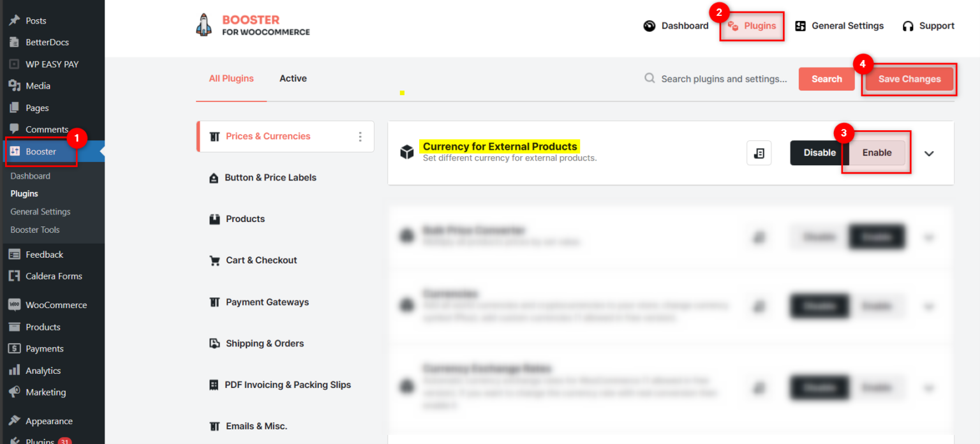
Task: Click the General Settings grid icon
Action: (800, 26)
